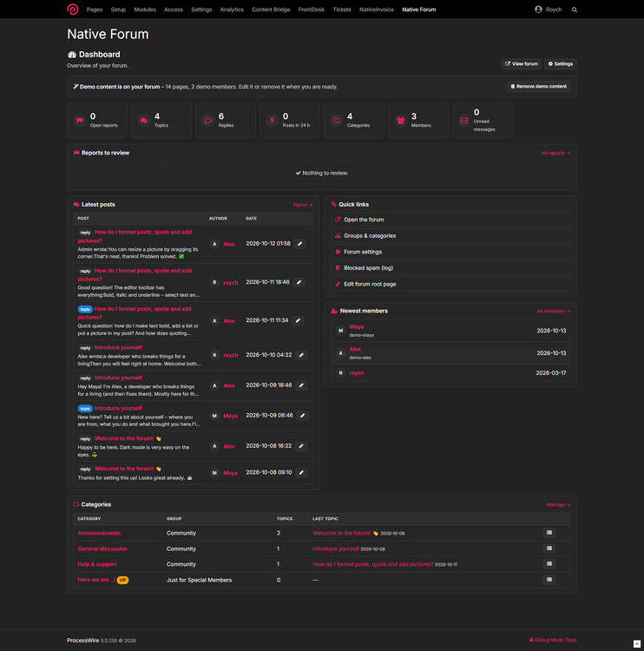Open the Content Bridge menu
The height and width of the screenshot is (651, 644).
(x=271, y=10)
